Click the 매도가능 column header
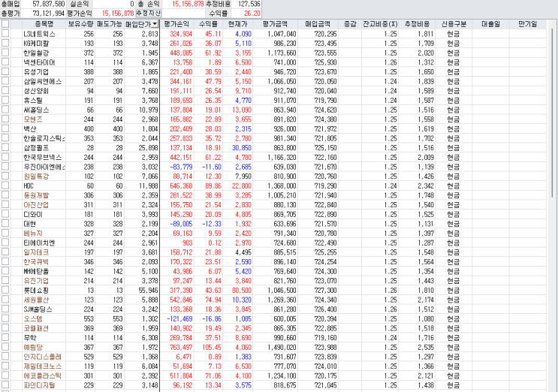Image resolution: width=558 pixels, height=392 pixels. point(110,24)
